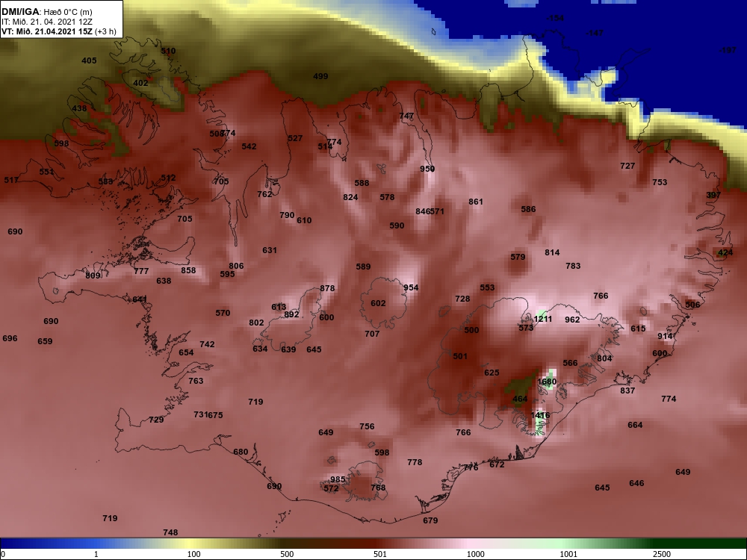Click the 696 value in the western sea
The width and height of the screenshot is (747, 560).
coord(10,338)
